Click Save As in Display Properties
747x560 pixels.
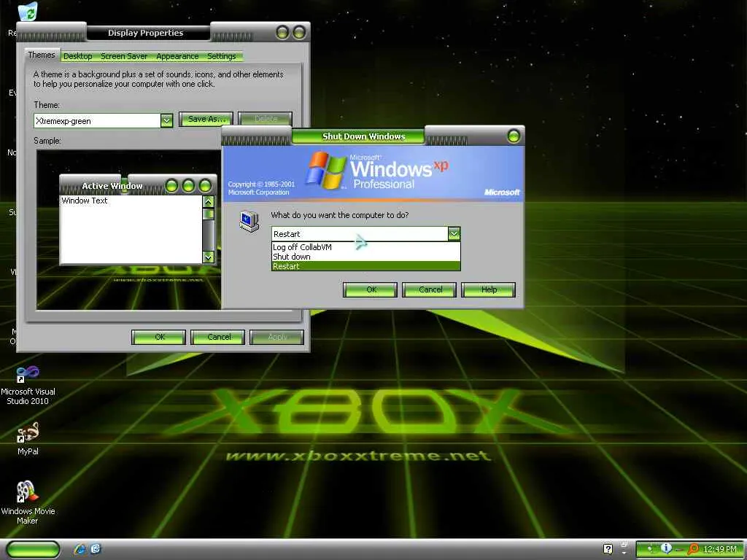click(206, 119)
